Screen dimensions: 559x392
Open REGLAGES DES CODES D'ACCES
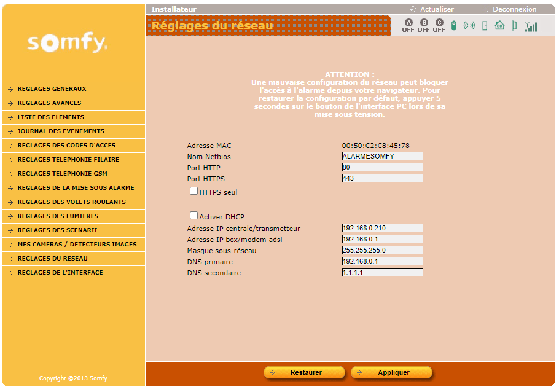(74, 146)
